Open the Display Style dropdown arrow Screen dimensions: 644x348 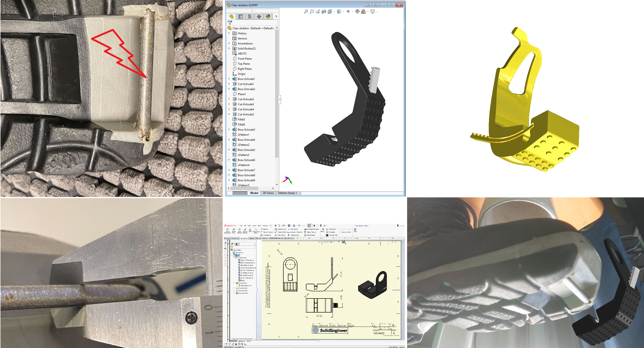coord(343,12)
